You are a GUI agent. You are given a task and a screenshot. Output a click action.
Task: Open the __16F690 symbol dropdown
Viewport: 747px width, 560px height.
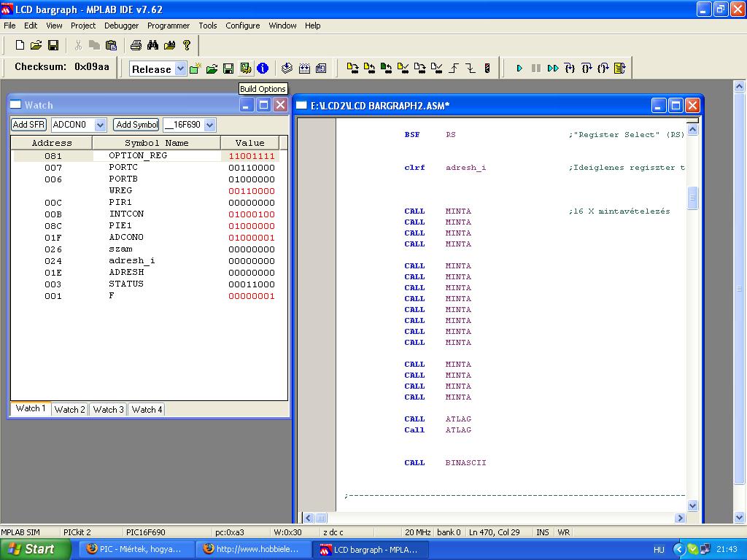pyautogui.click(x=210, y=125)
